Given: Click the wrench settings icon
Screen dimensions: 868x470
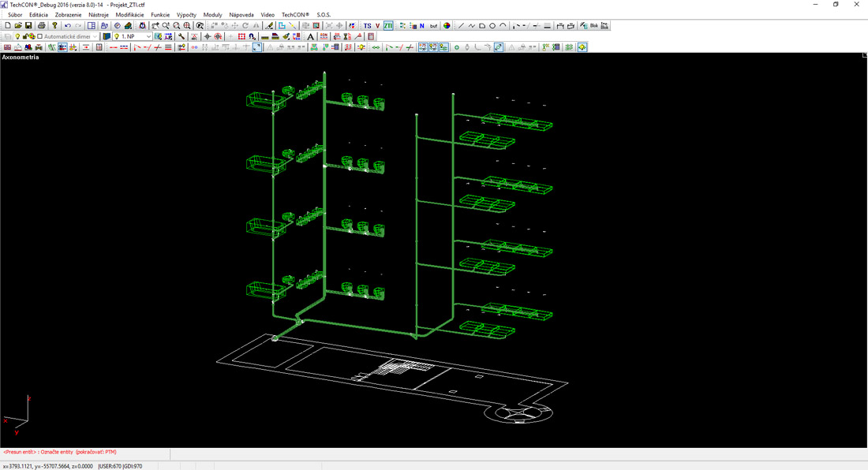Looking at the screenshot, I should (x=181, y=36).
